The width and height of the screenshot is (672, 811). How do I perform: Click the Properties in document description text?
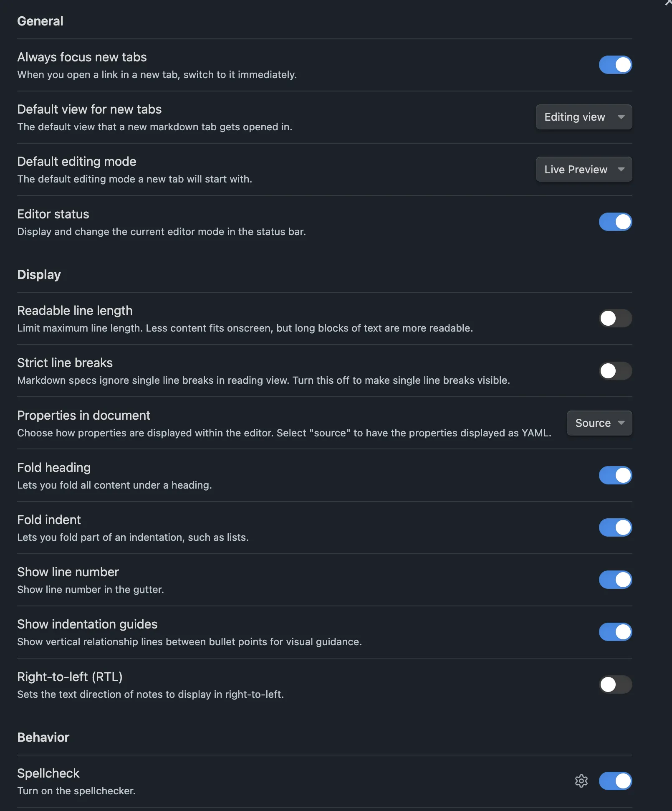(x=284, y=433)
